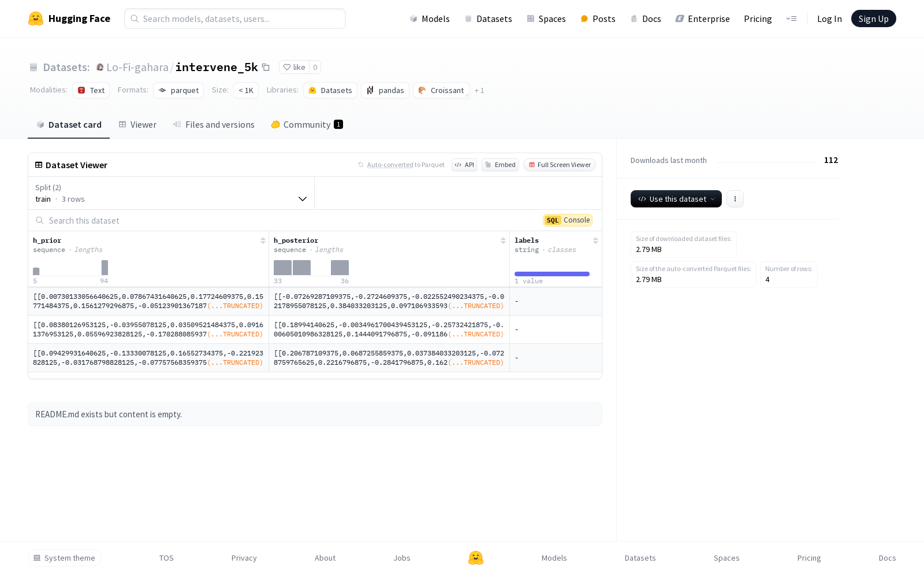924x578 pixels.
Task: Sort the h_posterior column
Action: (503, 240)
